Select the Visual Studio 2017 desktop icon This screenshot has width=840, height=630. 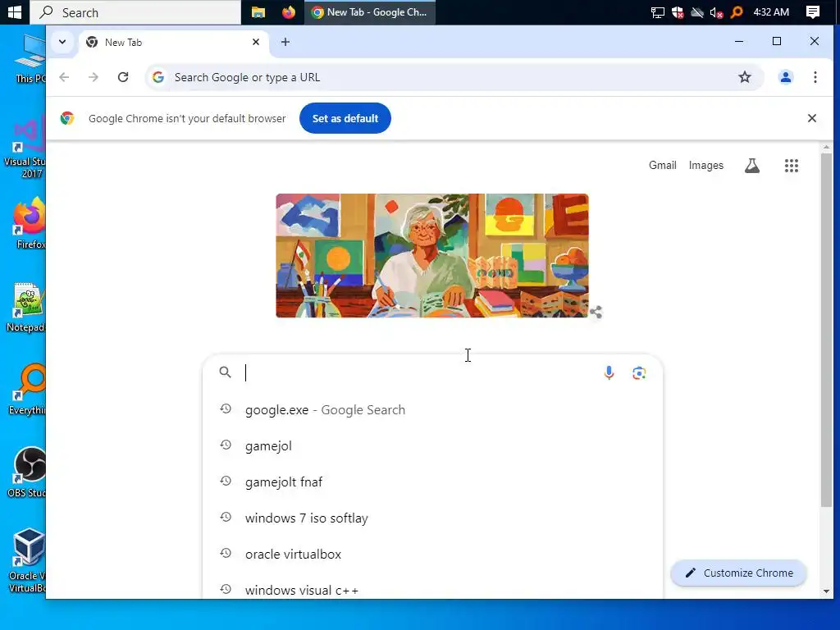click(x=24, y=147)
